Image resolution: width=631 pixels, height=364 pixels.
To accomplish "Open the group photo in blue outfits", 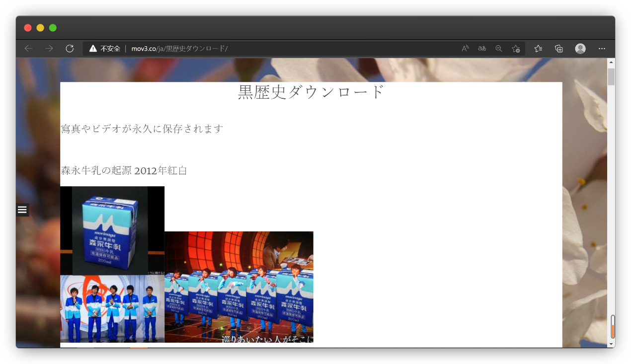I will pos(112,309).
